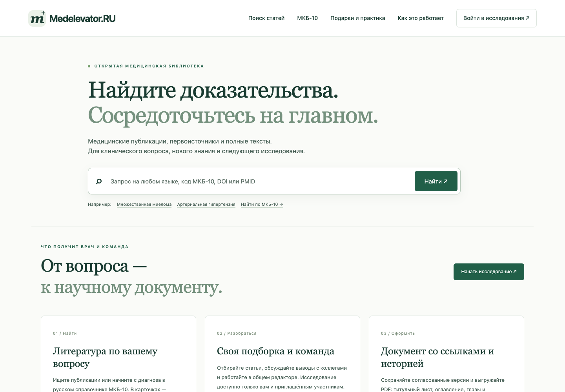
Task: Click the label 01 / Найти
Action: click(65, 334)
